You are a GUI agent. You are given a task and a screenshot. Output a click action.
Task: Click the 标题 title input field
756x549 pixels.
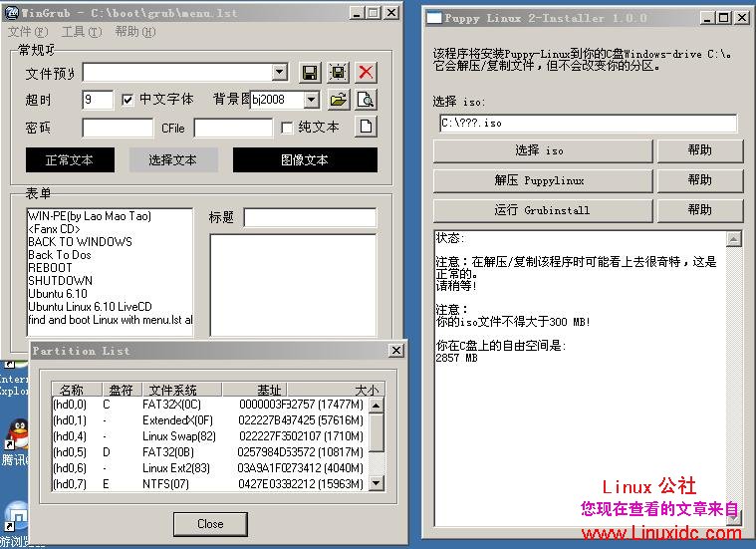pyautogui.click(x=310, y=217)
